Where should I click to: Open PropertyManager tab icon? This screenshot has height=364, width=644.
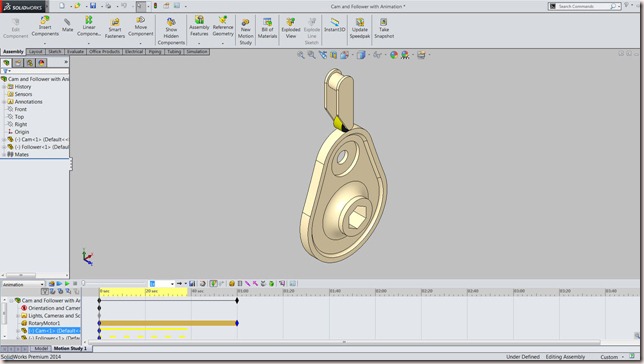click(18, 63)
